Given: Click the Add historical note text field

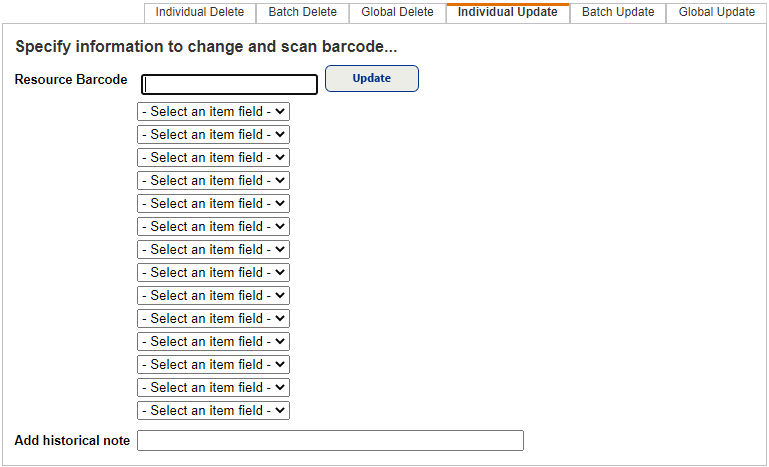Looking at the screenshot, I should pos(330,441).
